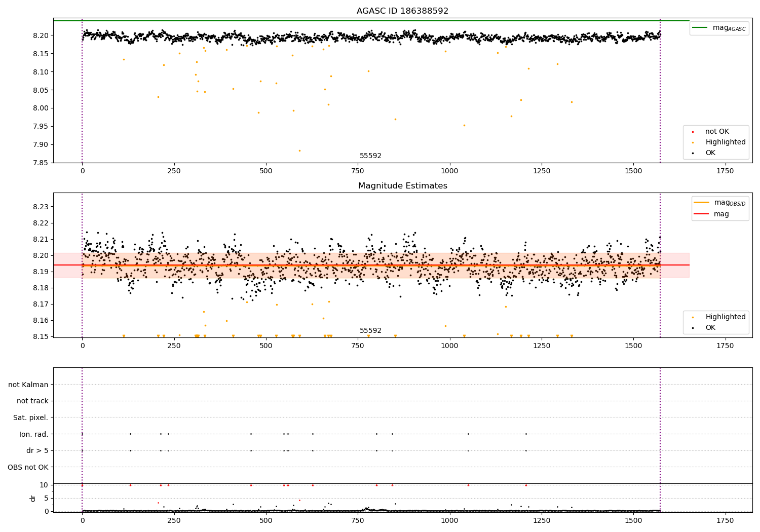
Task: Click the 7.90 y-axis tick label
Action: coord(41,145)
